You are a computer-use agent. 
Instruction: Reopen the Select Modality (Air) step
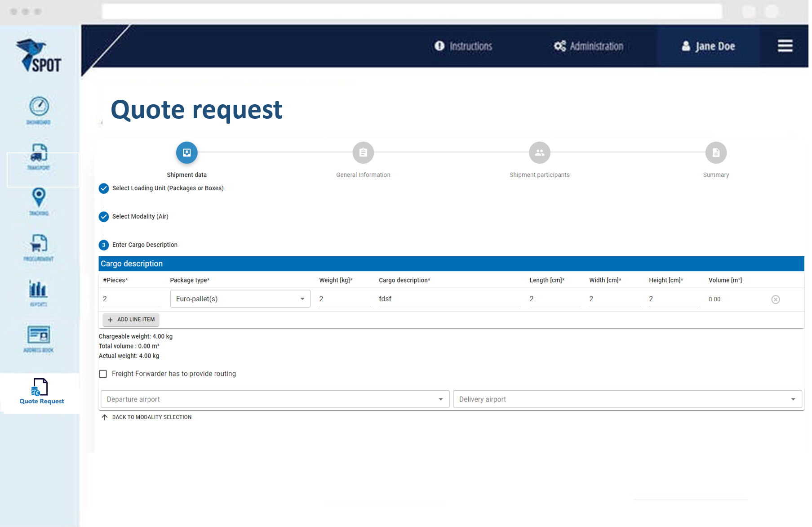[x=140, y=217]
